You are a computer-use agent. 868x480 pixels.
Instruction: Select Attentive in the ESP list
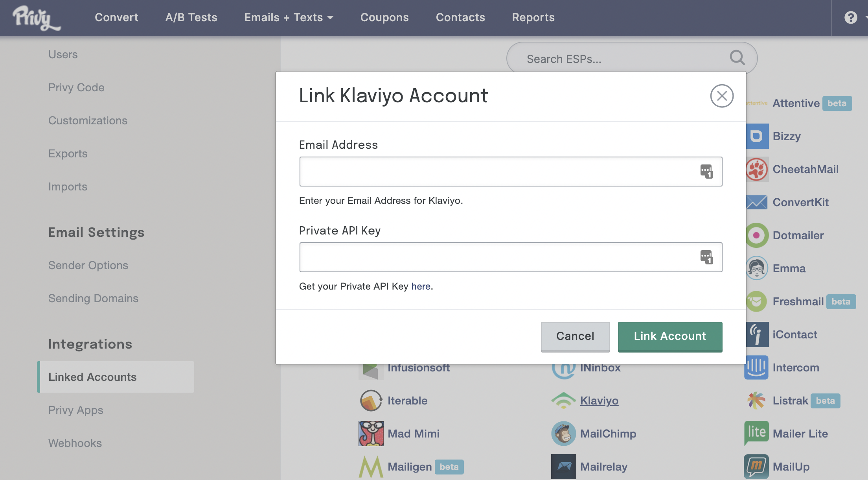pos(796,103)
